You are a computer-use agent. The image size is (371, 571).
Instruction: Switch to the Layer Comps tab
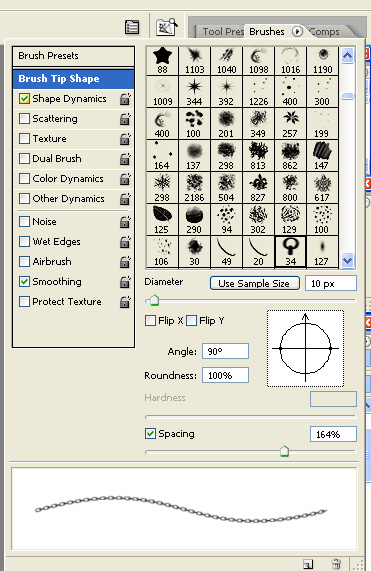pyautogui.click(x=325, y=32)
